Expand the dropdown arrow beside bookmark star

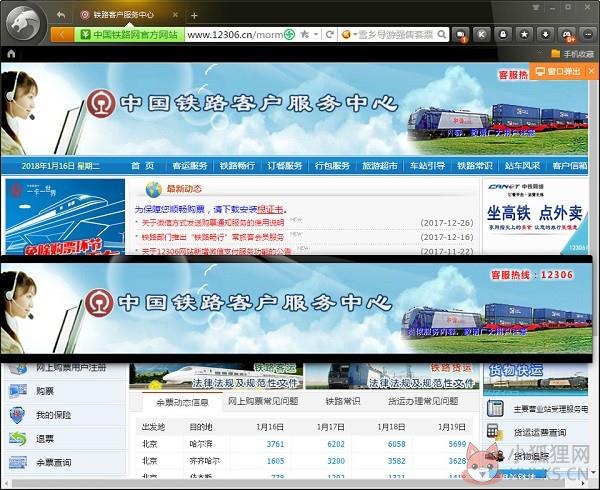(x=316, y=34)
